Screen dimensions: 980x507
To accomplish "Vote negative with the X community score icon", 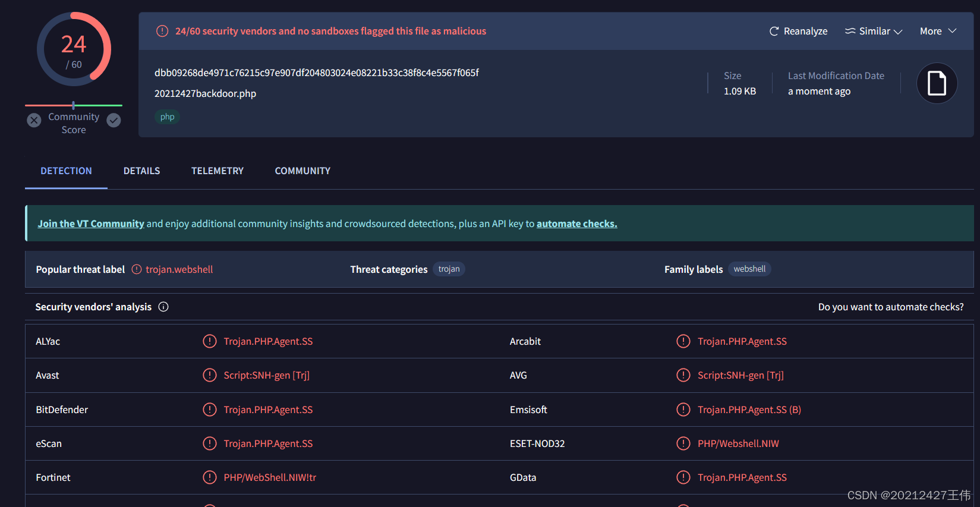I will pos(34,120).
